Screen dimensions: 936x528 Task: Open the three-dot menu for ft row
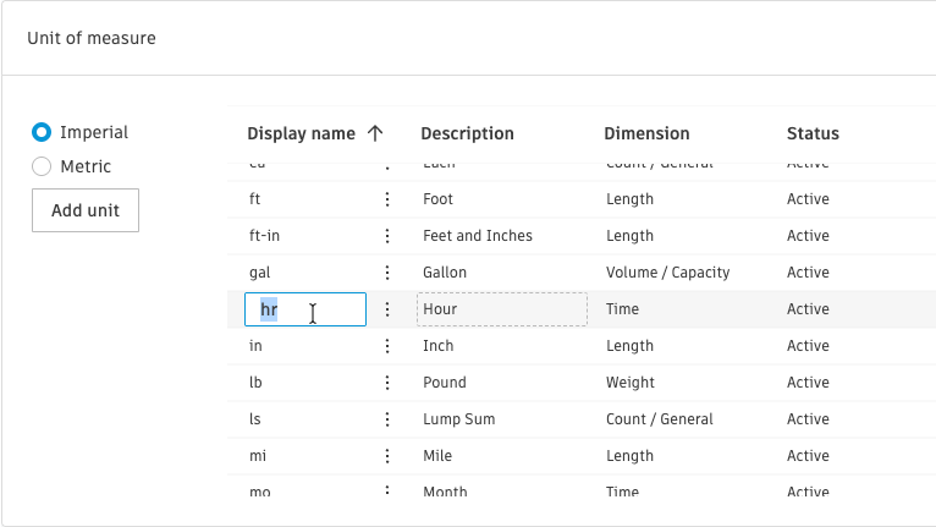point(387,199)
